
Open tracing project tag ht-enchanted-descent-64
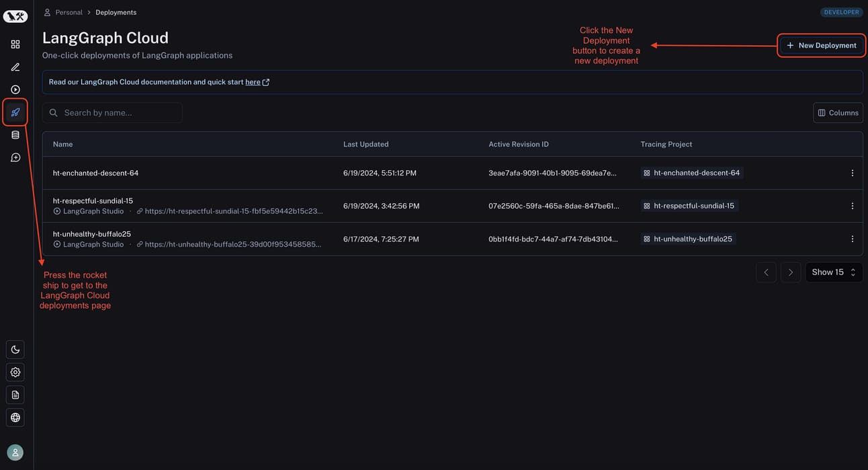coord(691,173)
